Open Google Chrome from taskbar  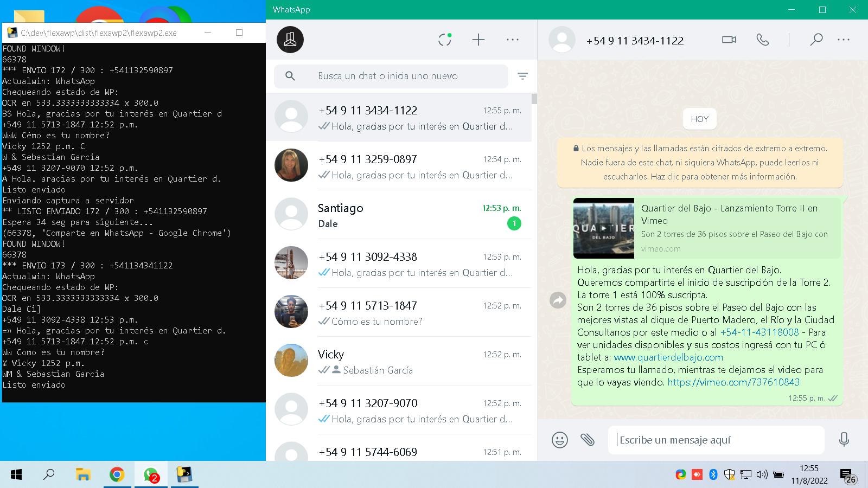[x=117, y=475]
